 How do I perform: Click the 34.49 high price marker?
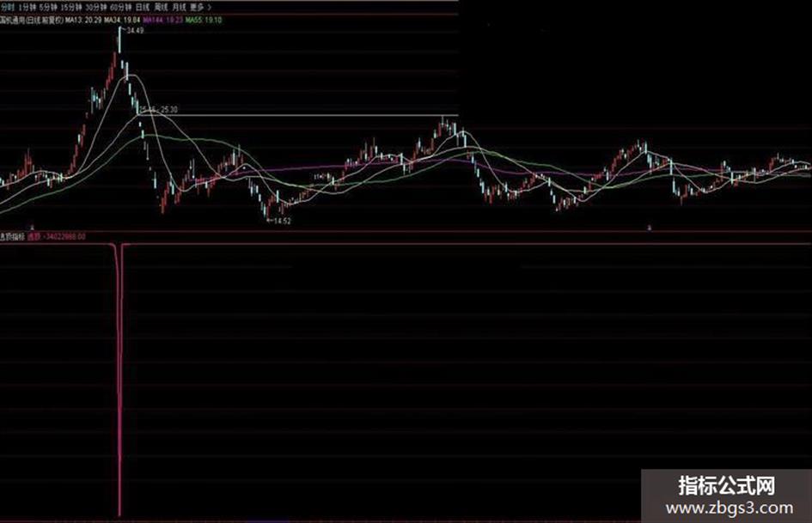135,31
